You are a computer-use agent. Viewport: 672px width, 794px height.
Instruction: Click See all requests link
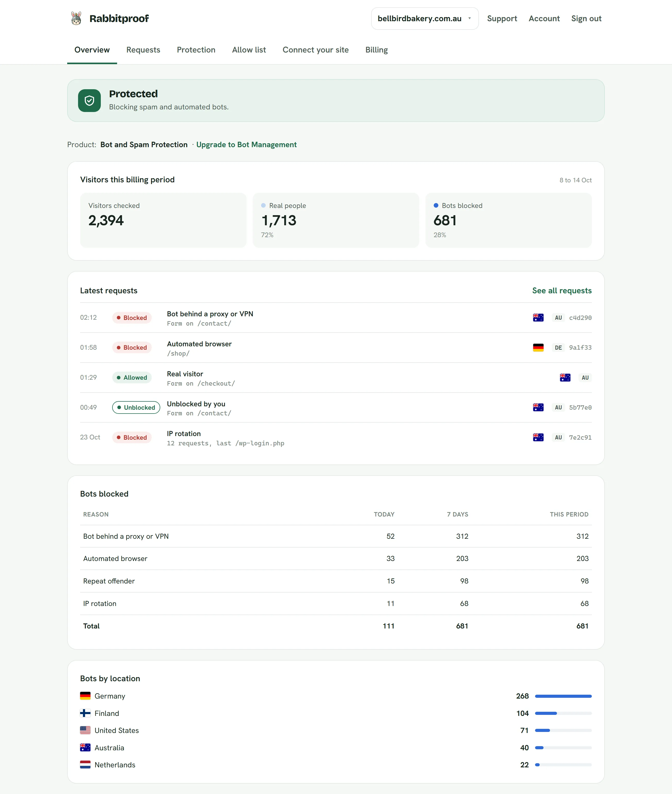562,290
